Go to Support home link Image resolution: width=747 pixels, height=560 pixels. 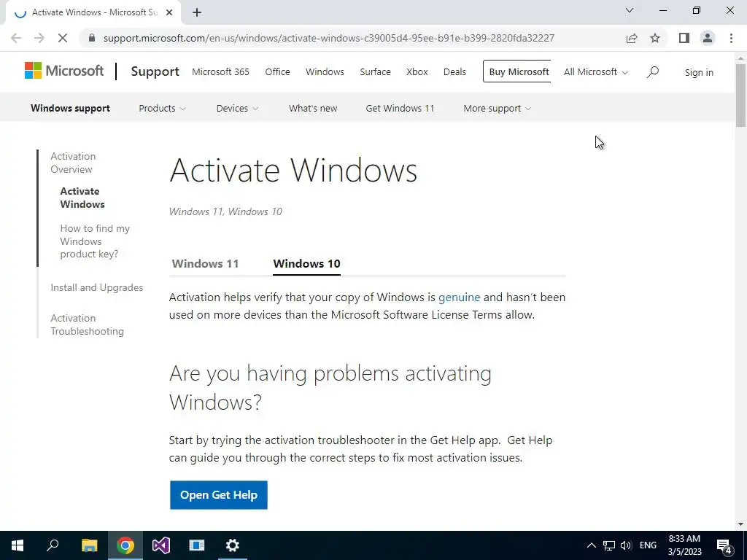coord(155,71)
